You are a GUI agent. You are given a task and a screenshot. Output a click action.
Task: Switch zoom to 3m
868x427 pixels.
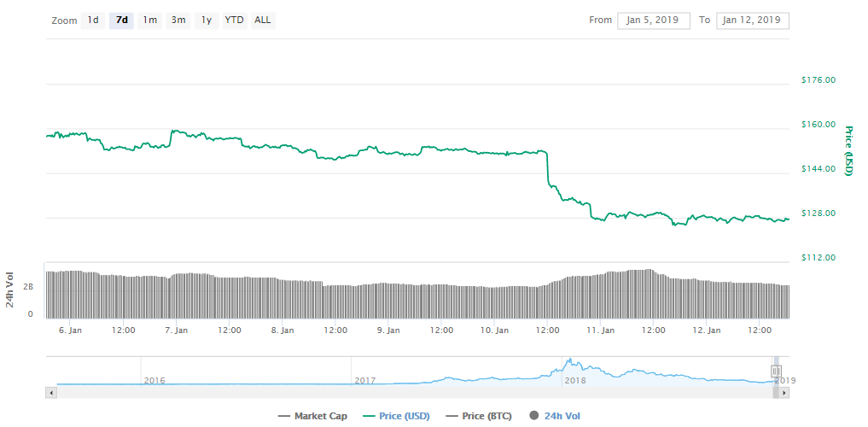pyautogui.click(x=178, y=20)
